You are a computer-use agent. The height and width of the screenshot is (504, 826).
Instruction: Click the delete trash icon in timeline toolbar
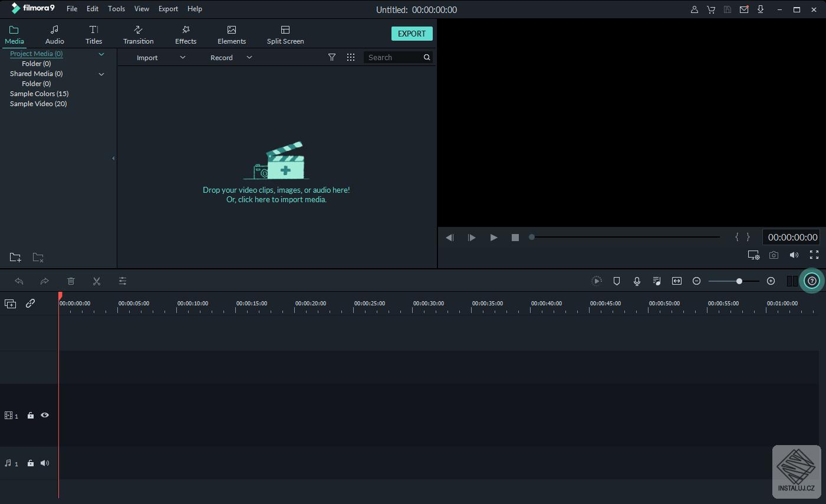pos(71,281)
